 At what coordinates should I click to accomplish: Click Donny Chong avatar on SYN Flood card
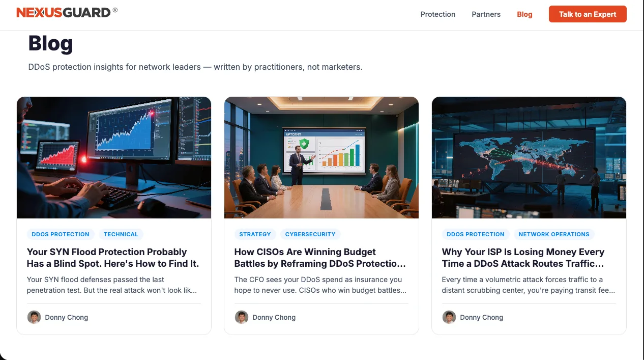pyautogui.click(x=34, y=317)
